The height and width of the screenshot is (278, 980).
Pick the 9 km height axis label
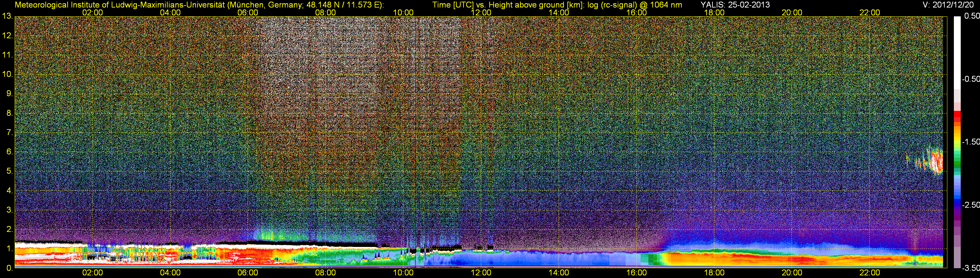pos(9,94)
